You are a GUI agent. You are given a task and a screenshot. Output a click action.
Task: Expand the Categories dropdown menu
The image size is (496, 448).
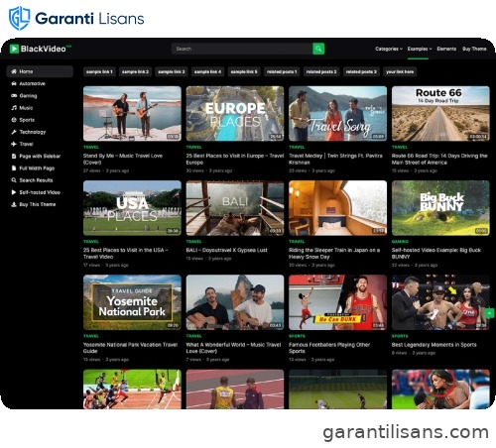[x=389, y=49]
